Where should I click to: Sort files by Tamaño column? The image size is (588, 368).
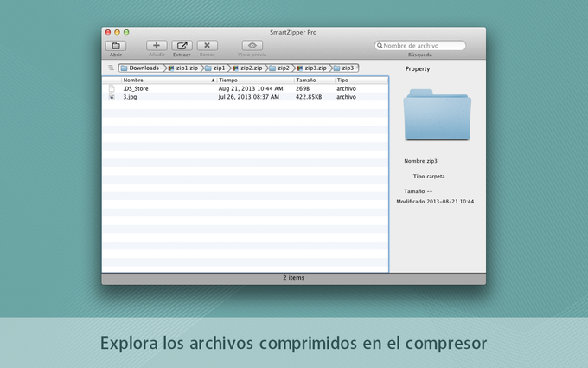(315, 80)
